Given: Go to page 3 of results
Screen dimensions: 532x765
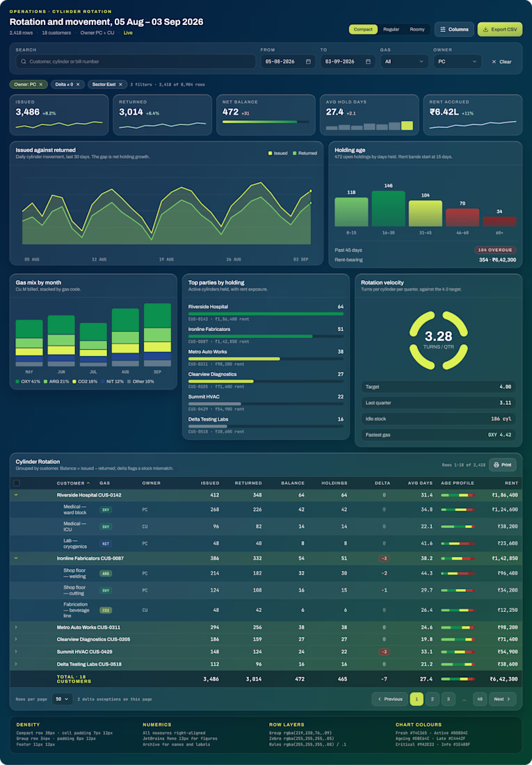Looking at the screenshot, I should point(448,699).
